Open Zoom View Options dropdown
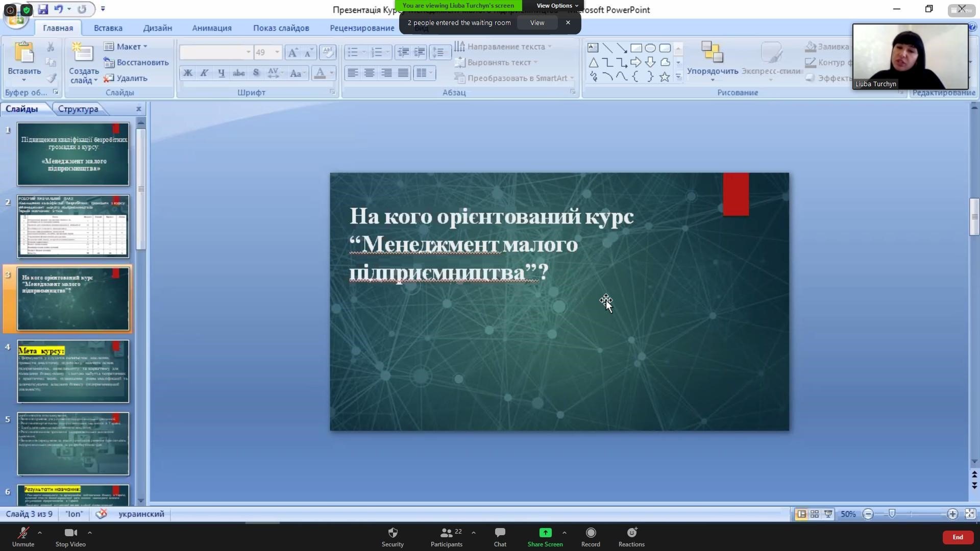 [x=557, y=6]
